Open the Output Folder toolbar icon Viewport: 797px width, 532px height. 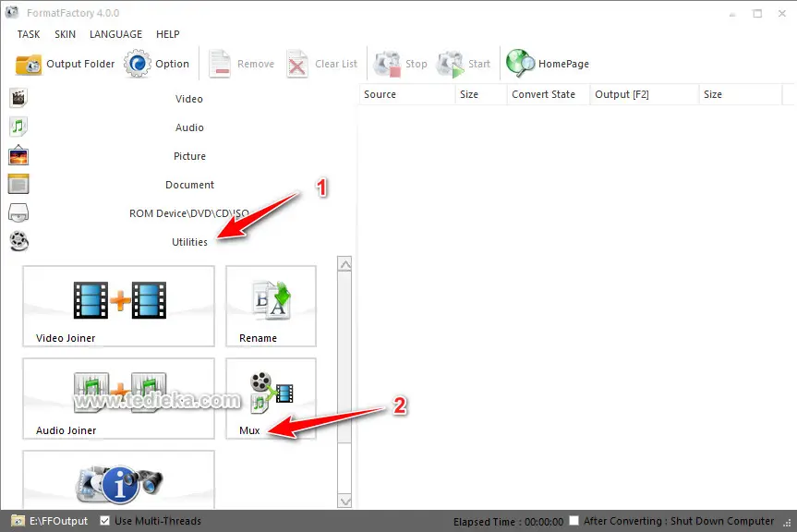(29, 64)
